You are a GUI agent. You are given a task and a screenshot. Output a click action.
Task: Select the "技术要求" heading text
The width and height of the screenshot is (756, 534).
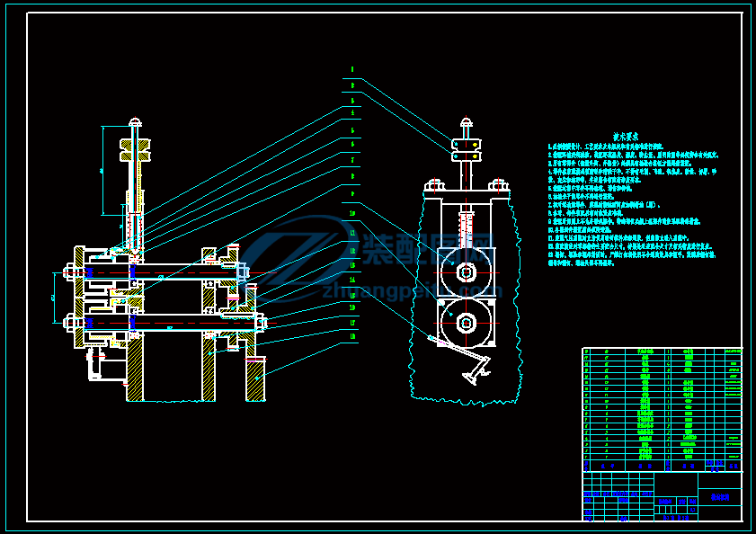pos(626,137)
